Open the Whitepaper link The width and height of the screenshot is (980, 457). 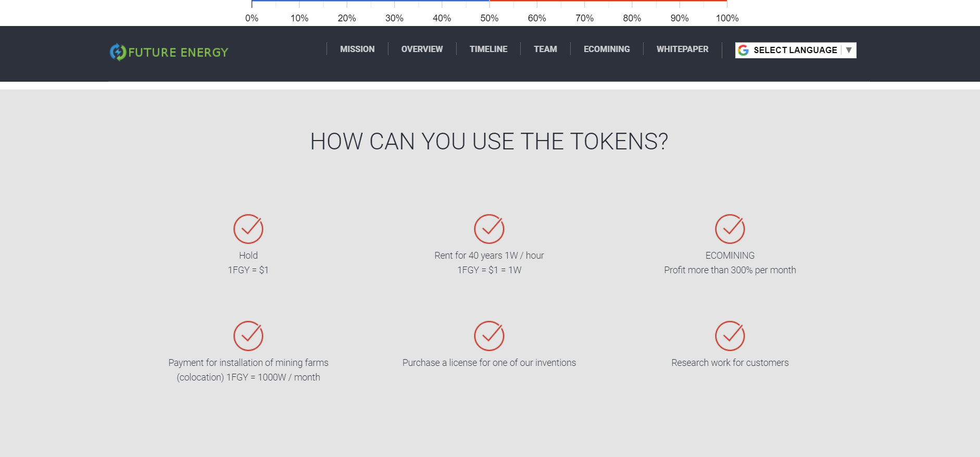click(x=682, y=49)
